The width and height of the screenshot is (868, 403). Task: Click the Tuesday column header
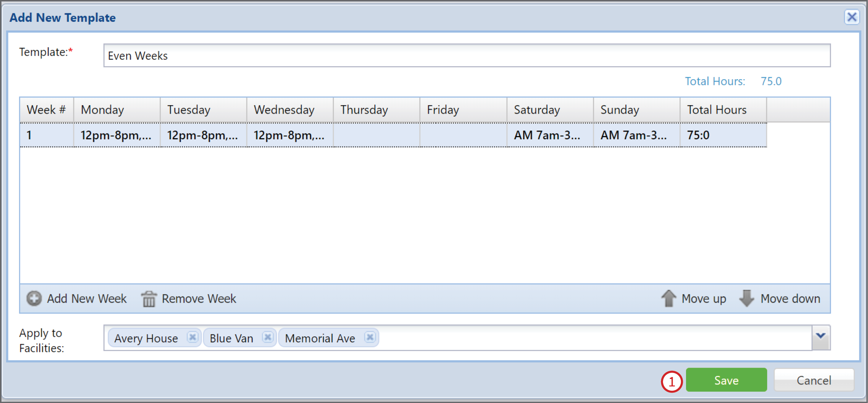[x=203, y=110]
